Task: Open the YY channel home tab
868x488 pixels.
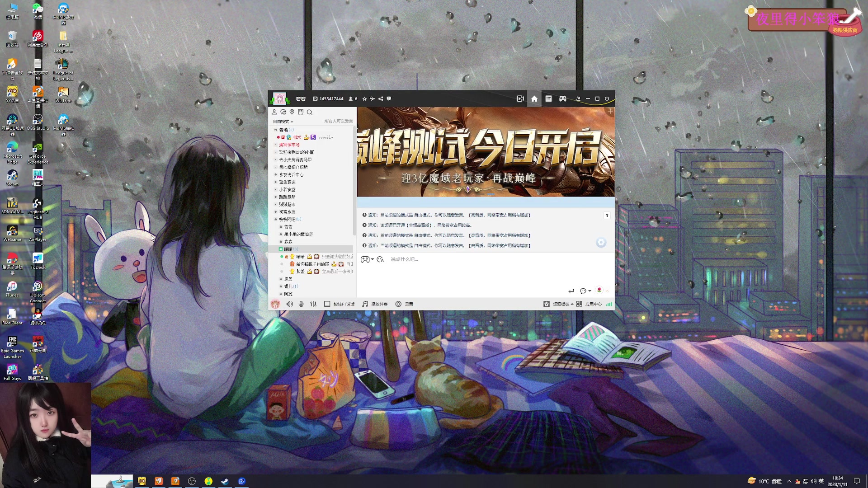Action: point(534,99)
